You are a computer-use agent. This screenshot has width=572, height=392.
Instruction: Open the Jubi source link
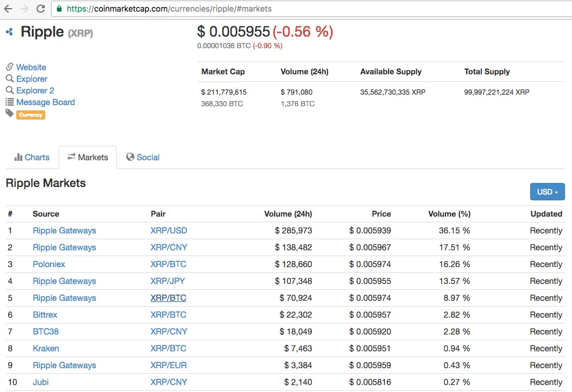pyautogui.click(x=41, y=382)
